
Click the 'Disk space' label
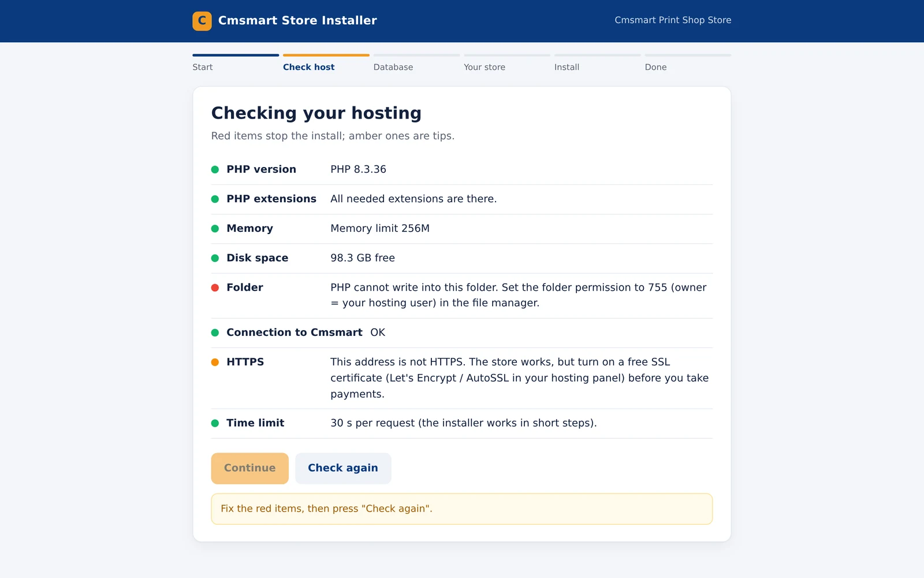257,258
